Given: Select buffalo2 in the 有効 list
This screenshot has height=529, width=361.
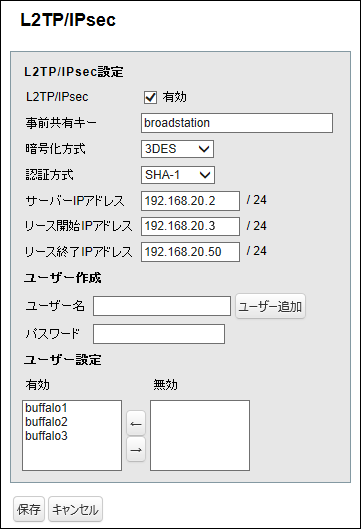Looking at the screenshot, I should tap(46, 422).
